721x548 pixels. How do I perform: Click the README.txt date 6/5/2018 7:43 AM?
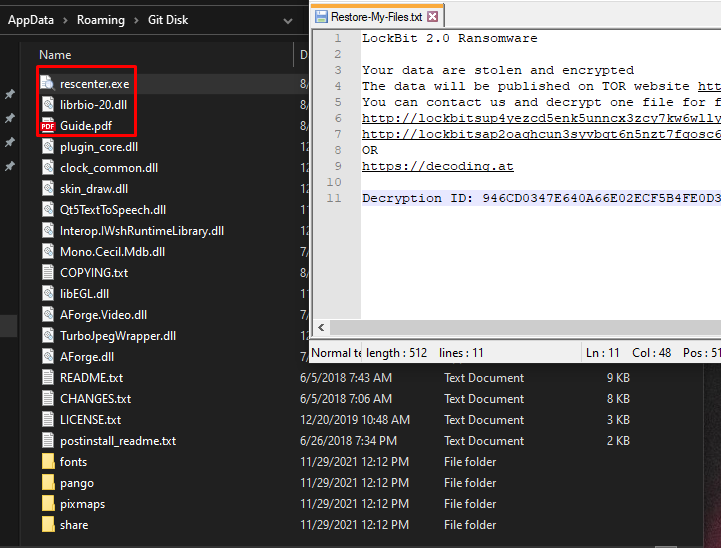(346, 378)
